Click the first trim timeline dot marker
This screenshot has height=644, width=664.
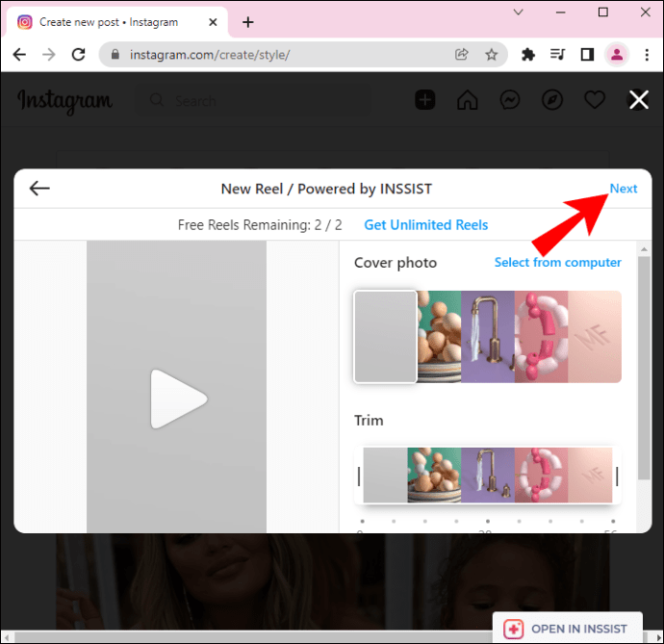click(363, 521)
